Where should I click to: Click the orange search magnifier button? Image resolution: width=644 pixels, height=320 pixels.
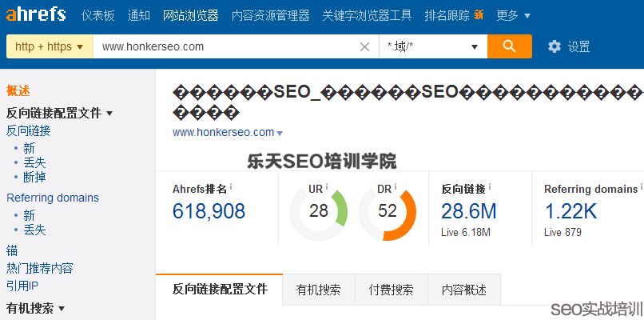tap(510, 46)
